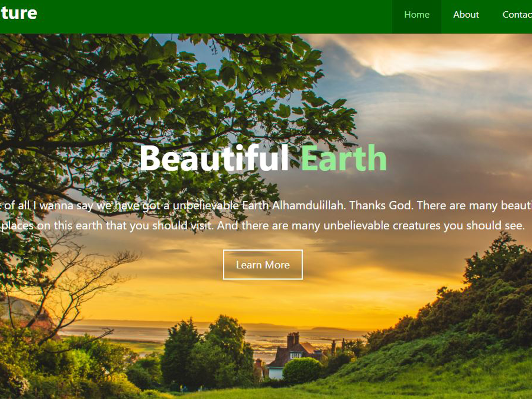Go to the About page link
This screenshot has height=399, width=532.
466,15
